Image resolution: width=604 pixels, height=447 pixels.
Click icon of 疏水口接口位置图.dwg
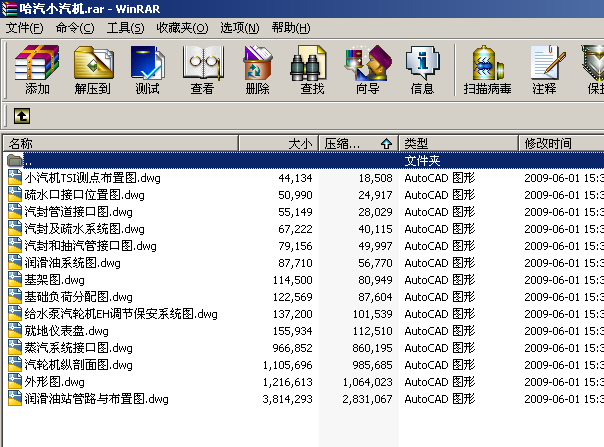click(x=15, y=194)
